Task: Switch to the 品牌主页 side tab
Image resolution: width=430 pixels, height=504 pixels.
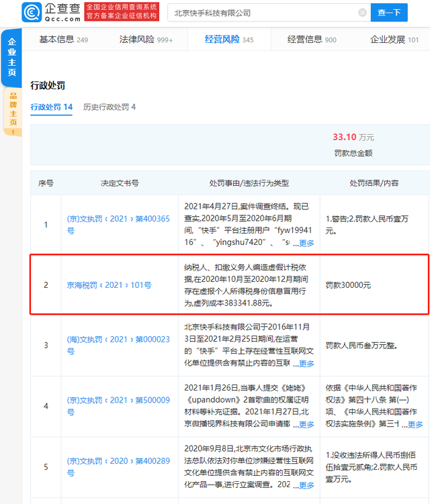Action: coord(13,112)
